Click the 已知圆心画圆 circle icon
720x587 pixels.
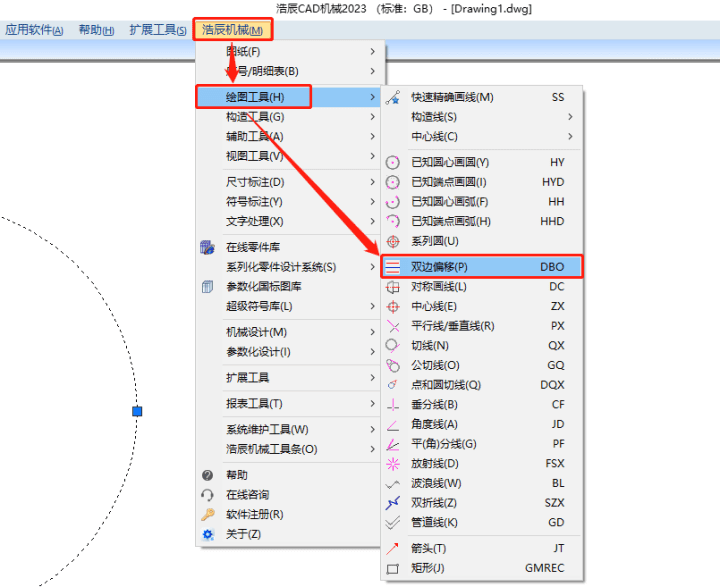point(393,163)
